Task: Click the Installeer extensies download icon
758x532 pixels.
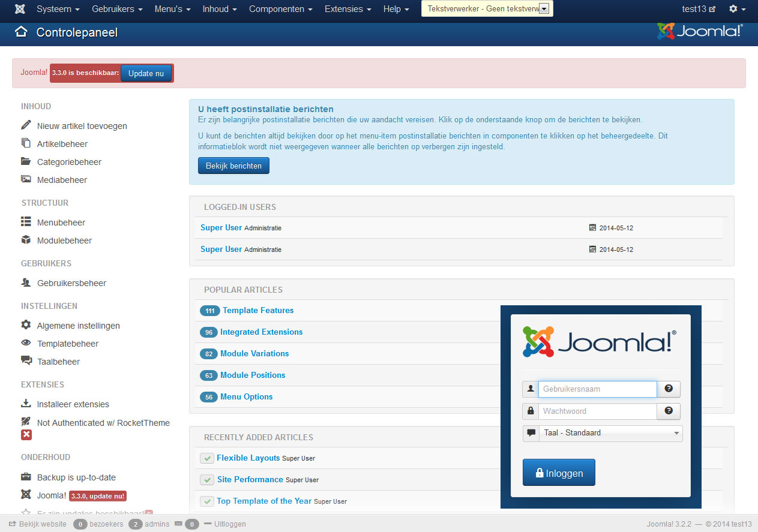Action: pyautogui.click(x=26, y=404)
